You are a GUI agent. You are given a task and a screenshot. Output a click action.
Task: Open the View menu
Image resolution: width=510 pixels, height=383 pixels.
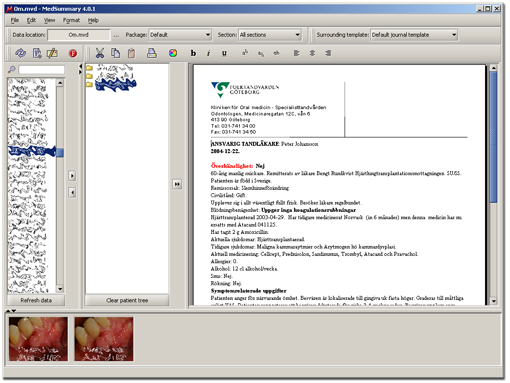[x=49, y=20]
